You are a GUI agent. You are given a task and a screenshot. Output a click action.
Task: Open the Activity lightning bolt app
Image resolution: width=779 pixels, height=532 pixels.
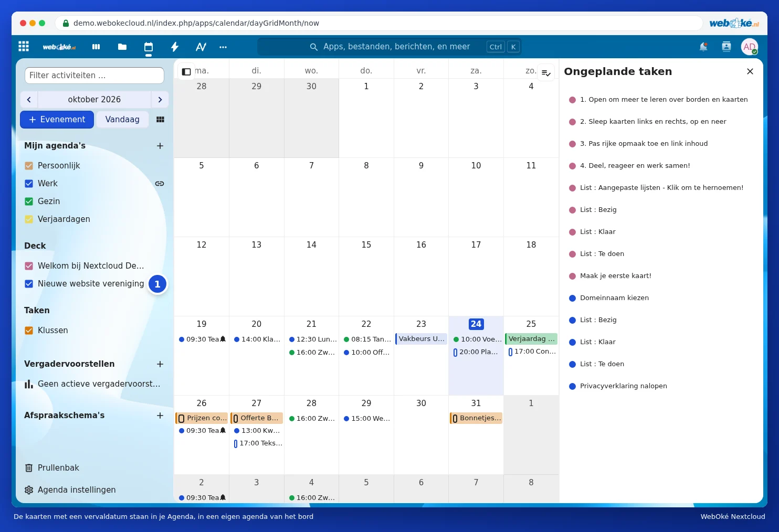pos(175,47)
